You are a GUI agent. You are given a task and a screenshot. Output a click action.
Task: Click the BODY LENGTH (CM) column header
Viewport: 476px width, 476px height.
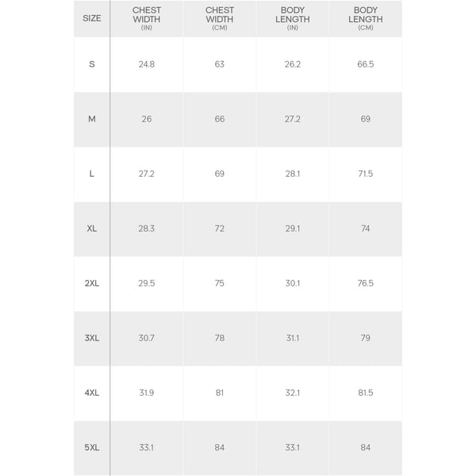(x=366, y=18)
